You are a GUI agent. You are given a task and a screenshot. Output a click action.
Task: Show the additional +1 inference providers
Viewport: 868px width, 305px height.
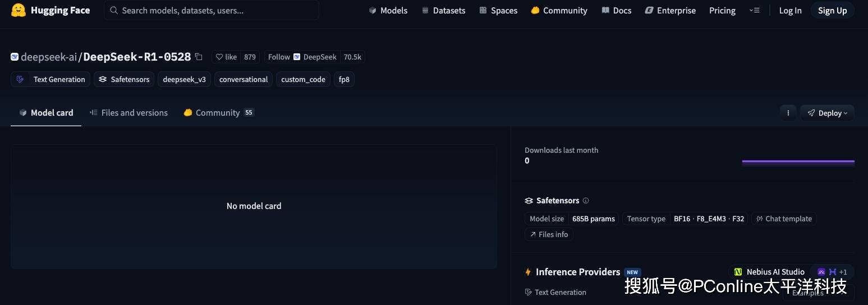coord(833,272)
